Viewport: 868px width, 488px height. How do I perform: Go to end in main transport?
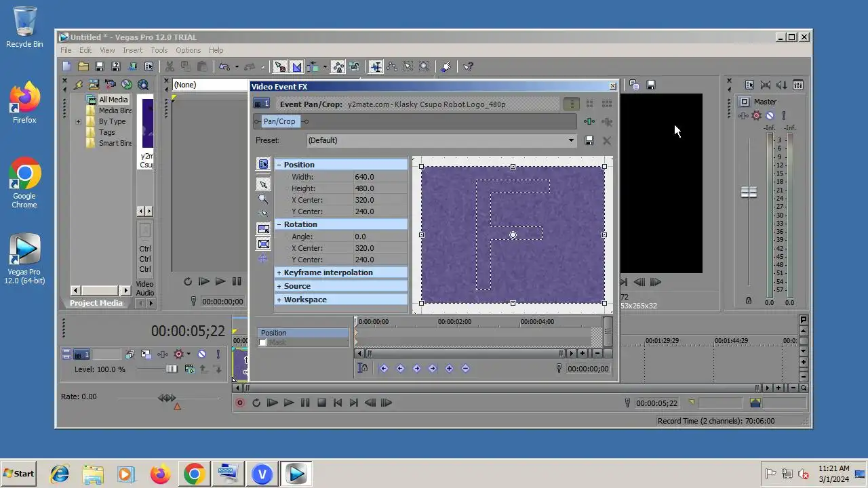pos(354,403)
